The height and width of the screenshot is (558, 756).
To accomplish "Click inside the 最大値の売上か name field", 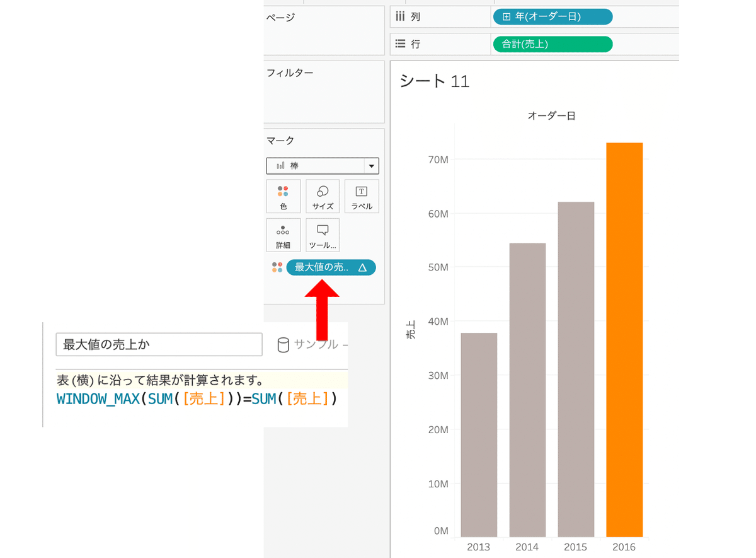I will [157, 344].
